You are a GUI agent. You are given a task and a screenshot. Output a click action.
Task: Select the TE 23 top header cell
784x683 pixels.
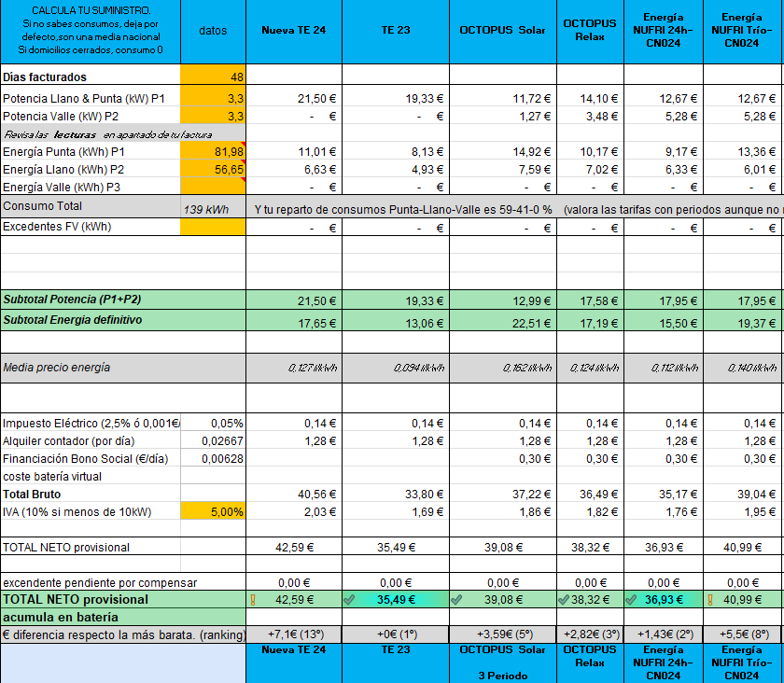(x=396, y=32)
